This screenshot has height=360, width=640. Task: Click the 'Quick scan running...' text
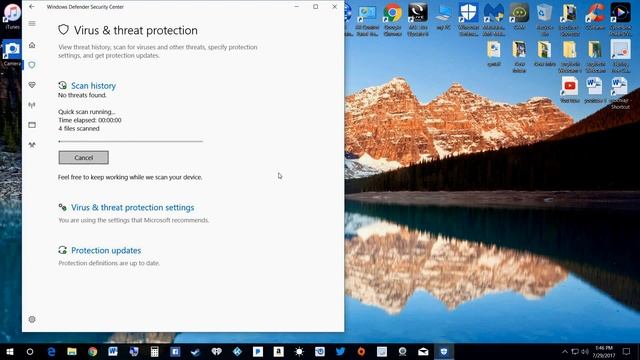pyautogui.click(x=87, y=112)
